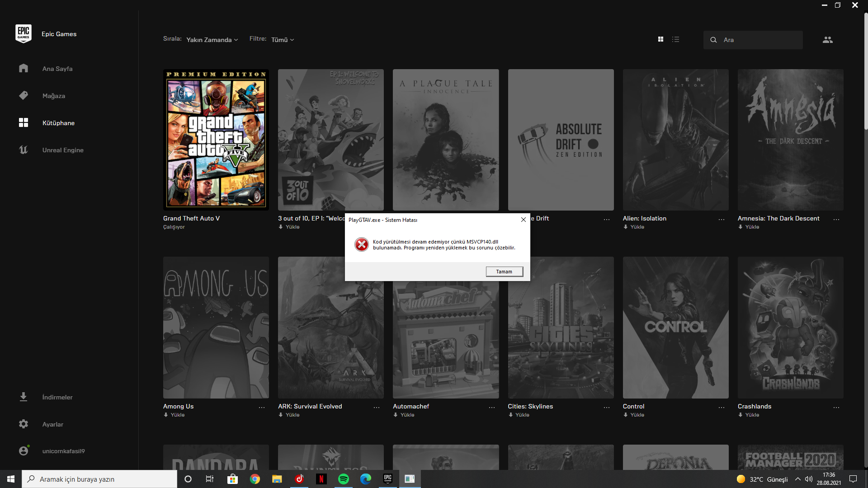
Task: Click the search magnifier icon
Action: pyautogui.click(x=713, y=40)
